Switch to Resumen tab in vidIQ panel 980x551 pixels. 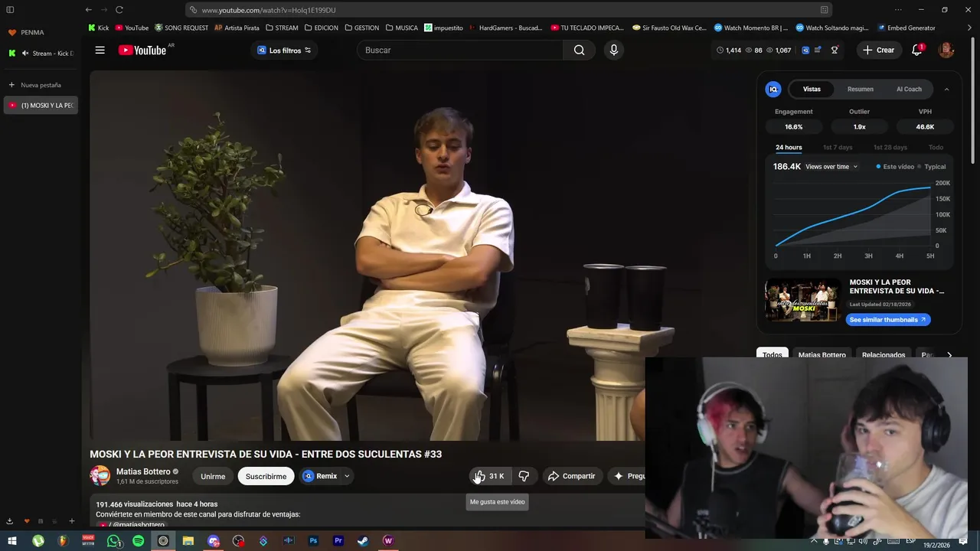[x=861, y=90]
